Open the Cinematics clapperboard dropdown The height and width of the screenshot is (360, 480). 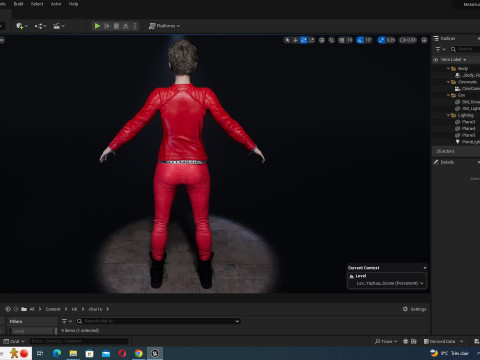click(x=59, y=26)
